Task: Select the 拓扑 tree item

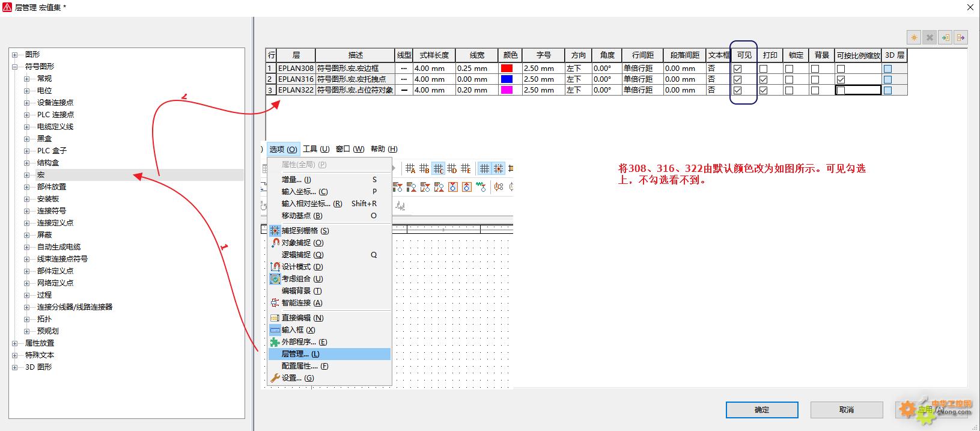Action: point(44,319)
